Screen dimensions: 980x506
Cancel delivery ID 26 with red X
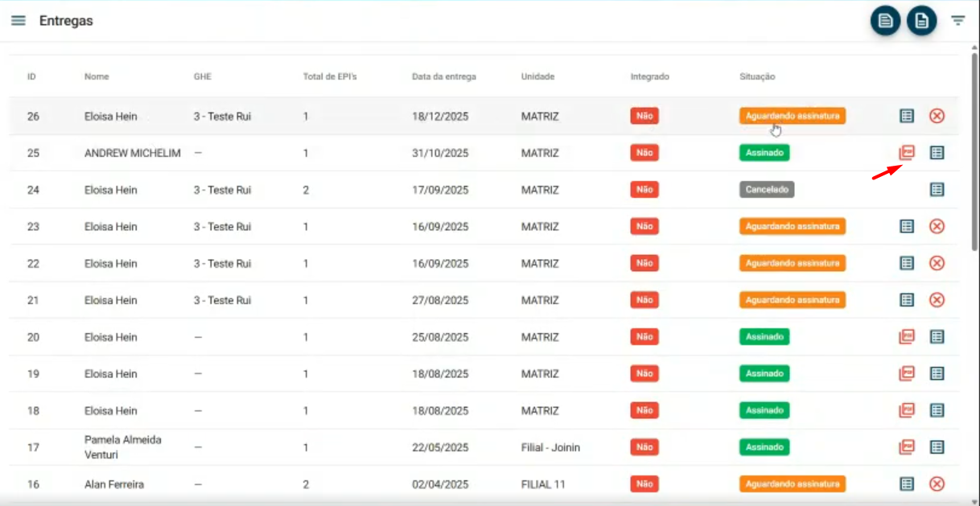click(937, 116)
